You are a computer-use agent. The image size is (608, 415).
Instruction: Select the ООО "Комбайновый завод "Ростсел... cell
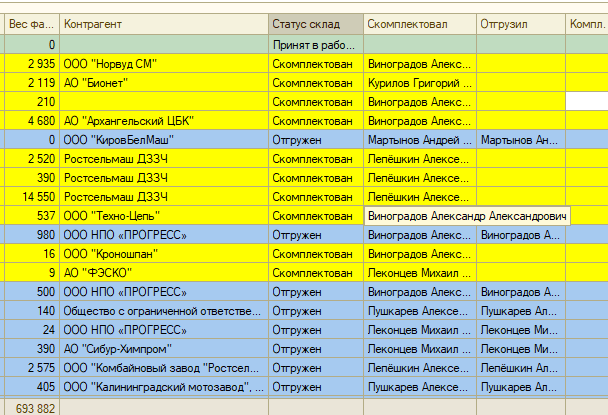coord(164,368)
